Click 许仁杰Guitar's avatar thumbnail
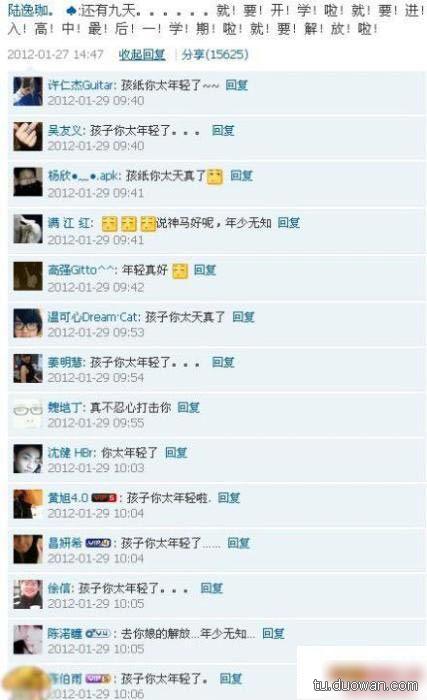The width and height of the screenshot is (427, 700). pos(28,92)
